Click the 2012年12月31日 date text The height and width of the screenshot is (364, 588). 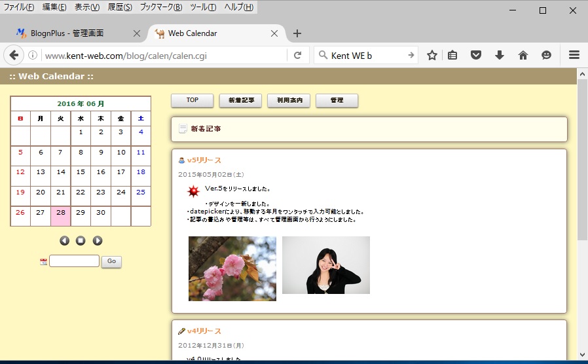[211, 346]
